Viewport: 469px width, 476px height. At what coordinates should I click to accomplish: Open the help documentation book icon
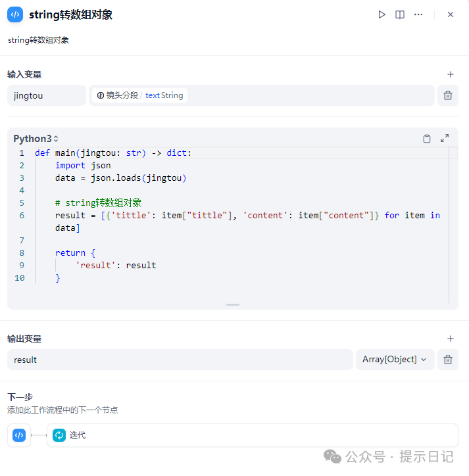[400, 14]
